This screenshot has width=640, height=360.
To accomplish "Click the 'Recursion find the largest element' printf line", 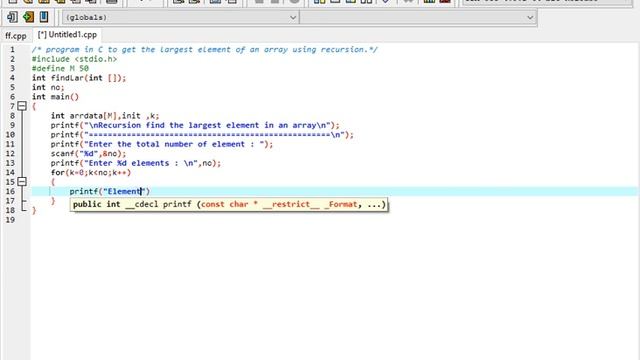I will tap(195, 125).
